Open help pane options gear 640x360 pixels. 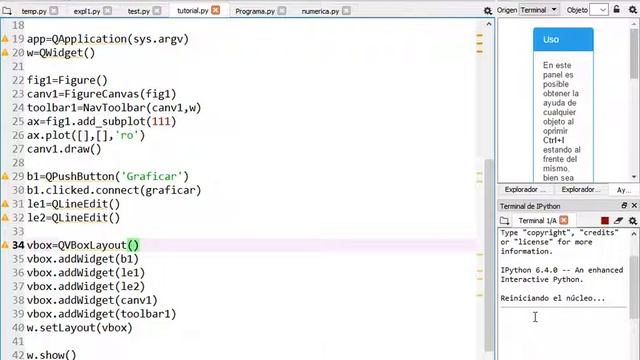(x=633, y=10)
